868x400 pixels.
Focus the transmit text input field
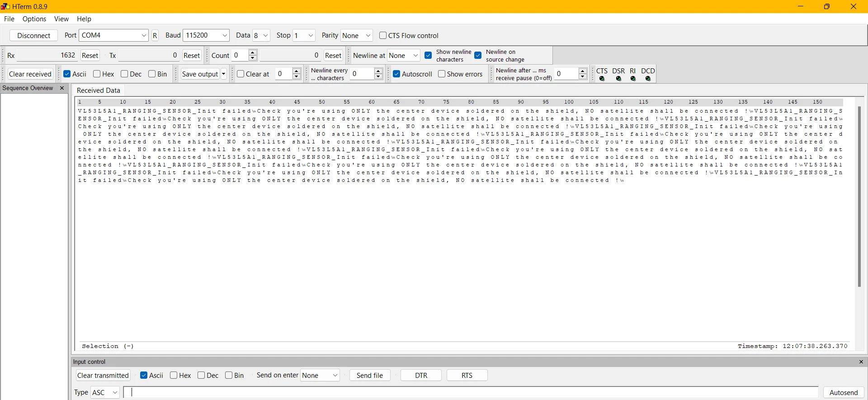click(471, 392)
